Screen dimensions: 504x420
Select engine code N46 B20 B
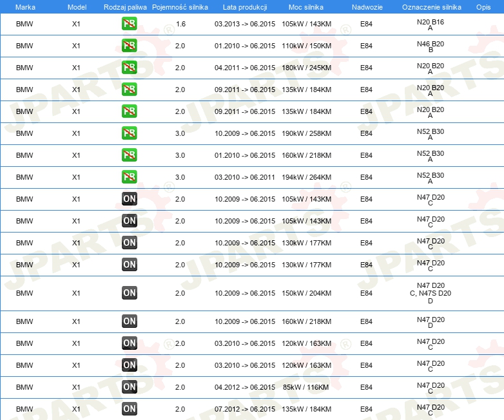(431, 46)
